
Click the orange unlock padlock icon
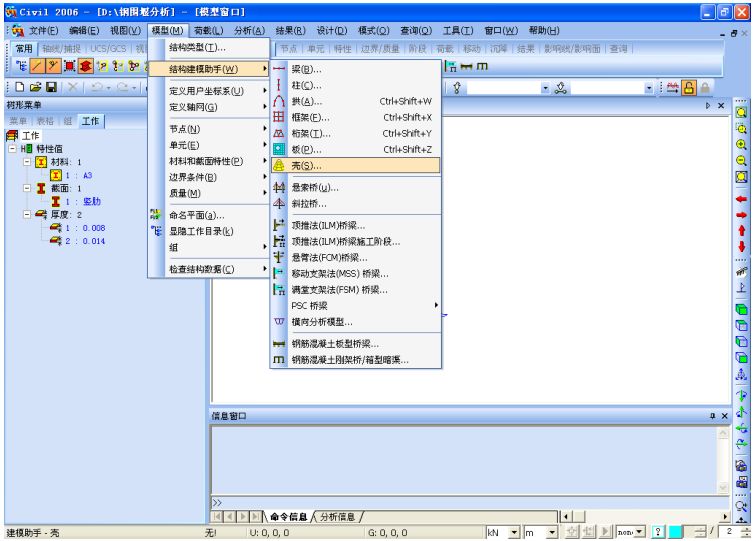[688, 87]
